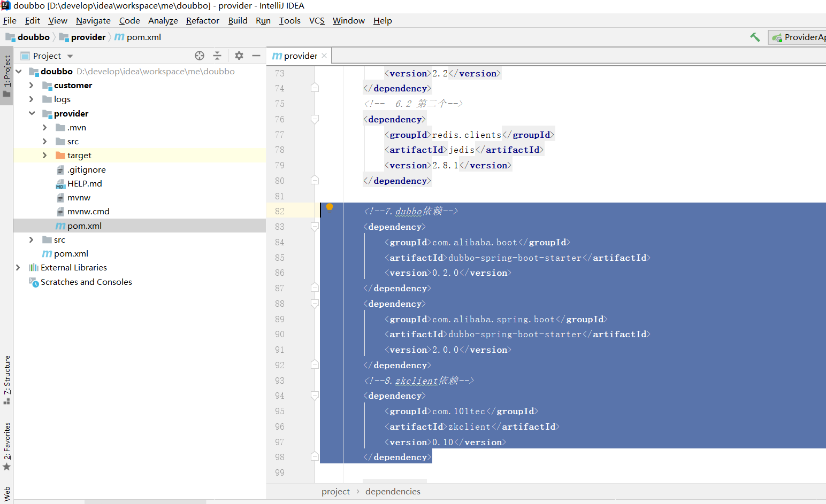Click doubbo in the navigation breadcrumb
Viewport: 826px width, 504px height.
click(x=28, y=37)
